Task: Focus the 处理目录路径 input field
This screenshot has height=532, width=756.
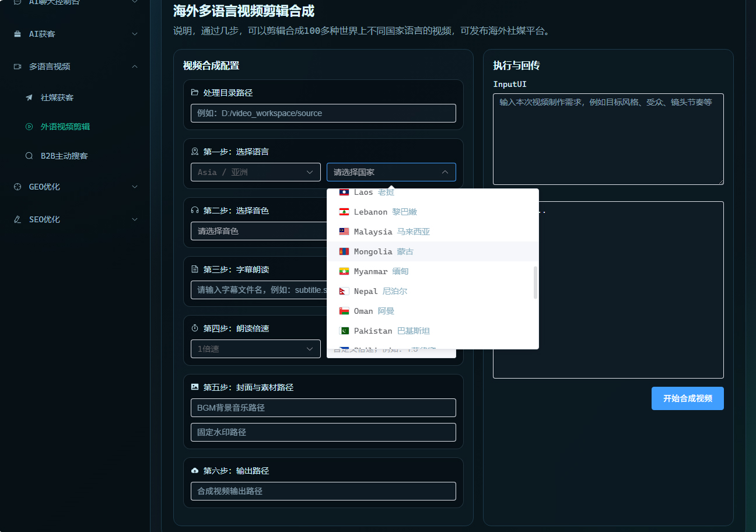Action: click(x=323, y=113)
